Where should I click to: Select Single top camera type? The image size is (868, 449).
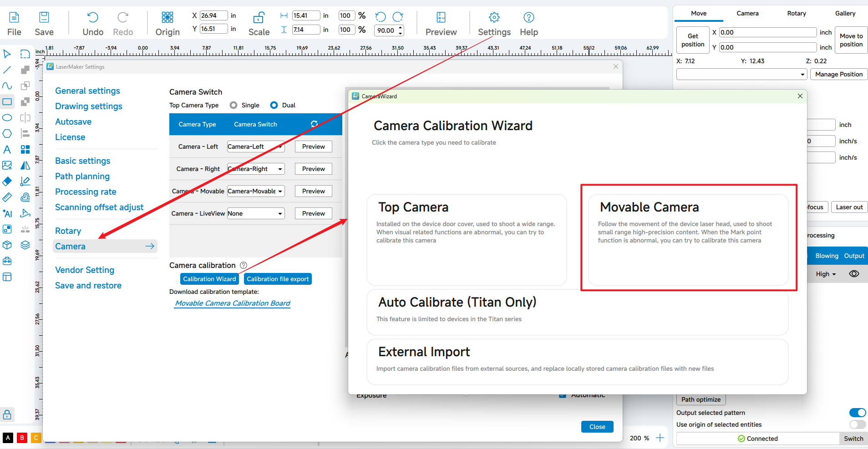(233, 105)
